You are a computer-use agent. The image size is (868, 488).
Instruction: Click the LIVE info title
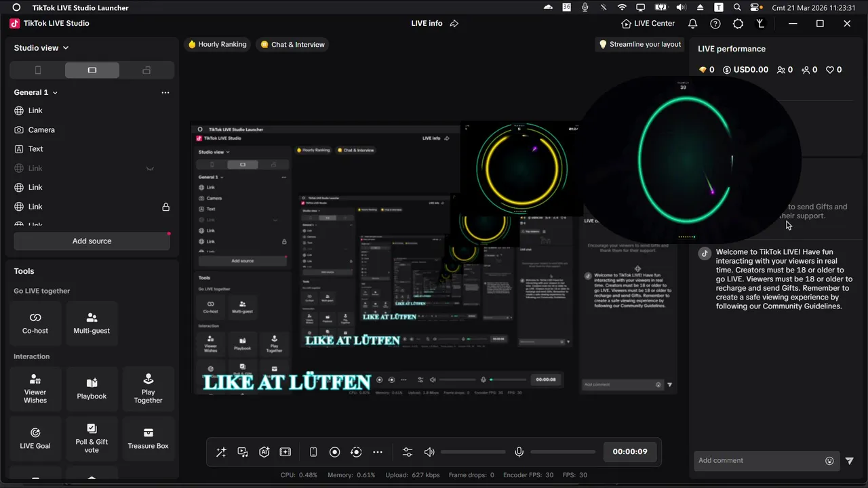(x=427, y=23)
